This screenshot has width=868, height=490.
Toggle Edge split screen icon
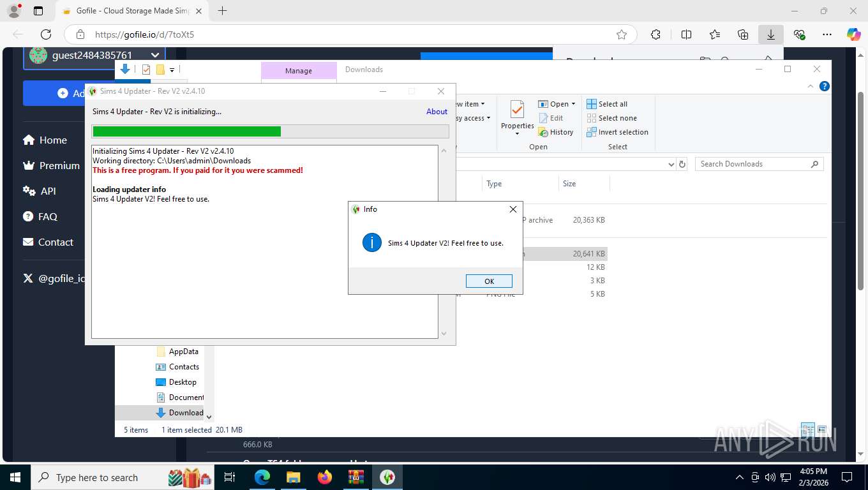coord(686,34)
